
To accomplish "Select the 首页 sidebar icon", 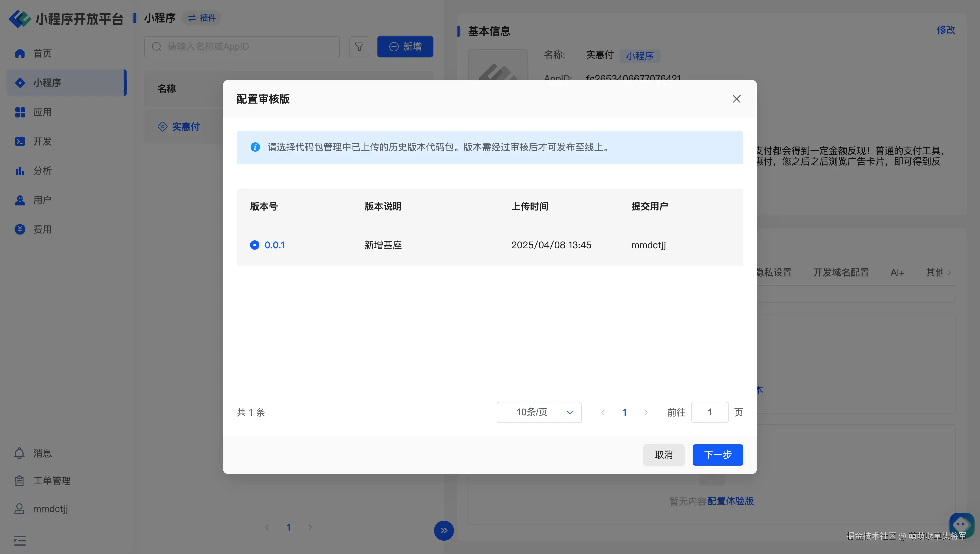I will (20, 53).
